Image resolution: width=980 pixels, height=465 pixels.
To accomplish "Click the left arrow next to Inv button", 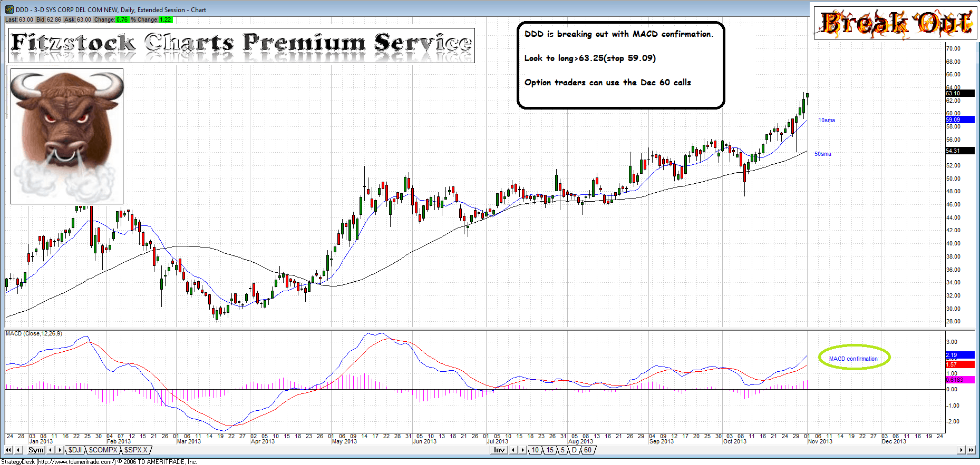I will pyautogui.click(x=513, y=450).
